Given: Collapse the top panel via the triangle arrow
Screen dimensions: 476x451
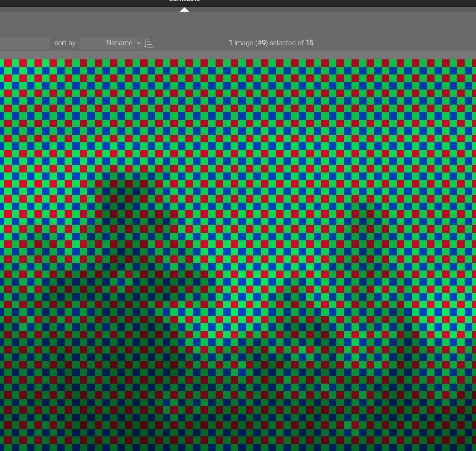Looking at the screenshot, I should pos(184,8).
